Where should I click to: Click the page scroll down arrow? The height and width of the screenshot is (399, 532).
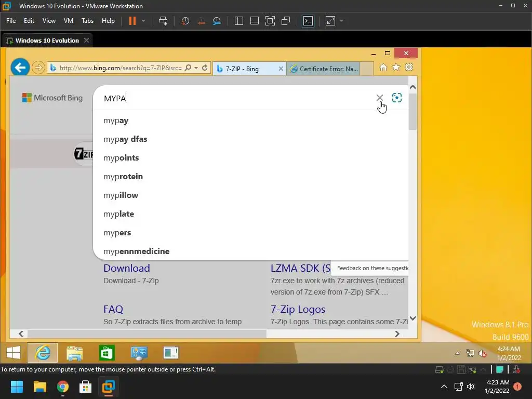click(x=413, y=318)
